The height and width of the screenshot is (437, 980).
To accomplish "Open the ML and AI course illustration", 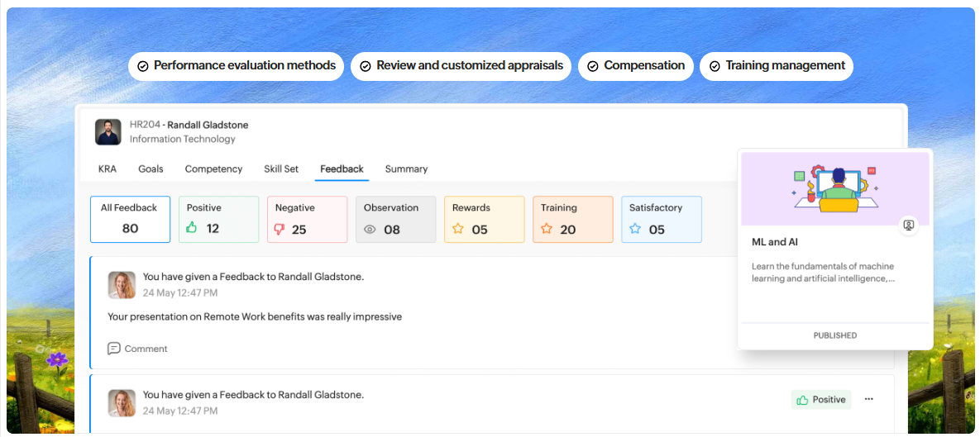I will point(835,188).
